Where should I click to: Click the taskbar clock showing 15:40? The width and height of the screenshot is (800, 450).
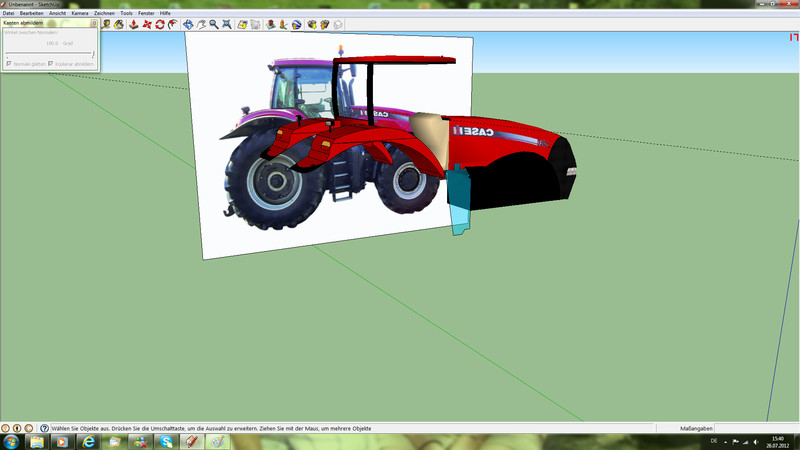778,442
